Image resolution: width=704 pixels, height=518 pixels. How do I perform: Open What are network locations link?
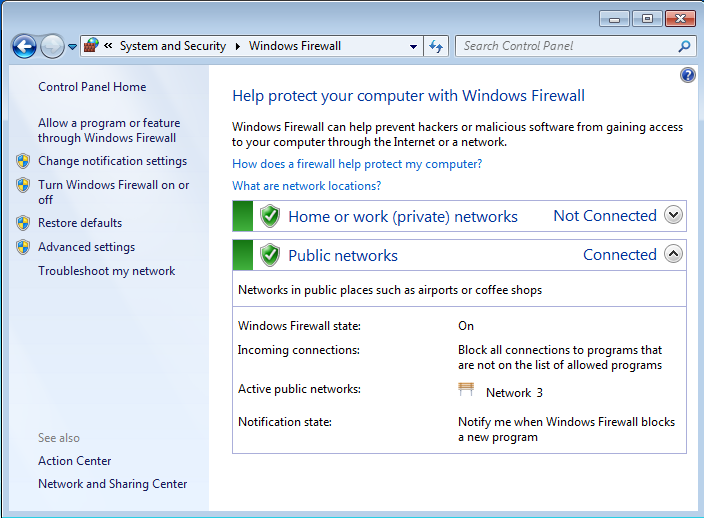point(307,186)
